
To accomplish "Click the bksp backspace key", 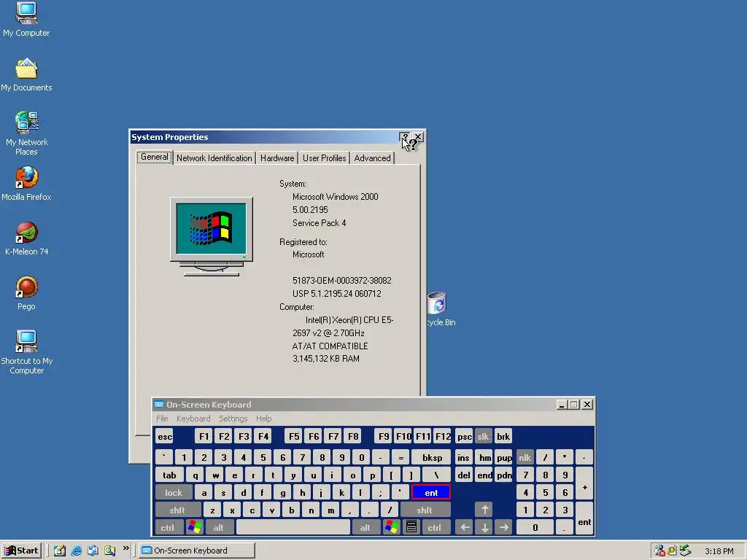I will click(432, 458).
